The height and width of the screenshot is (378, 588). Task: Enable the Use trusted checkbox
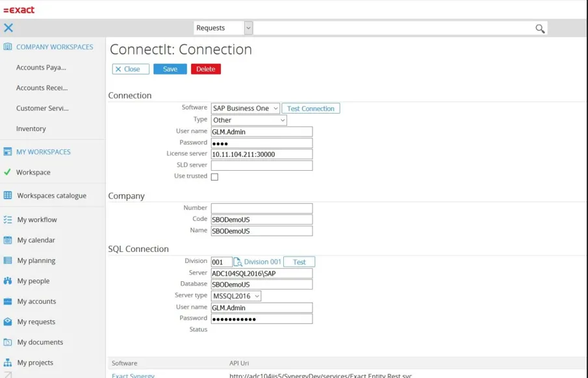pos(214,177)
